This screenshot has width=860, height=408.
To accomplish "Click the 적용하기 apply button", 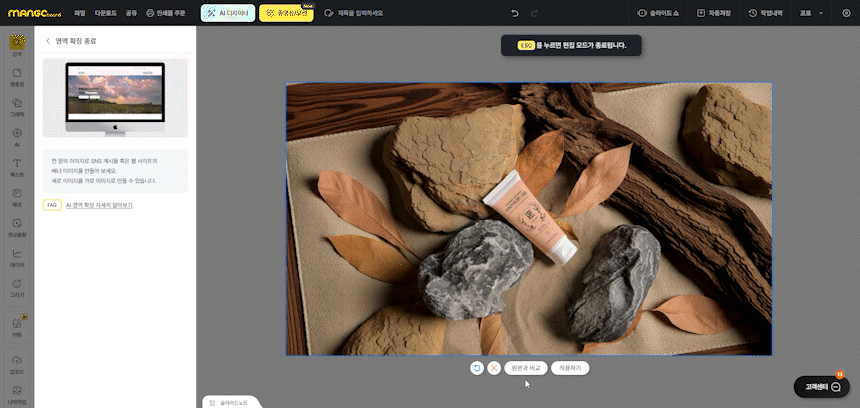I will 570,368.
